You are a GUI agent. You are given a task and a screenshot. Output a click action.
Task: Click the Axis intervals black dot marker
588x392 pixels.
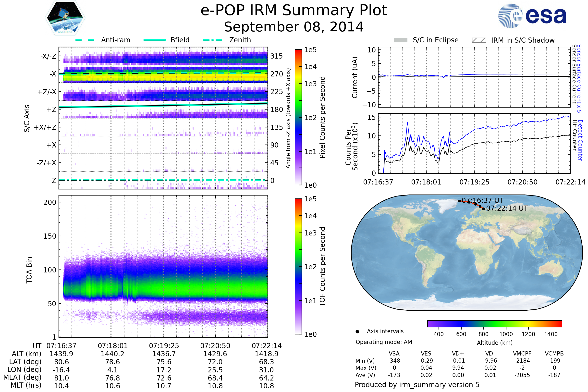357,331
